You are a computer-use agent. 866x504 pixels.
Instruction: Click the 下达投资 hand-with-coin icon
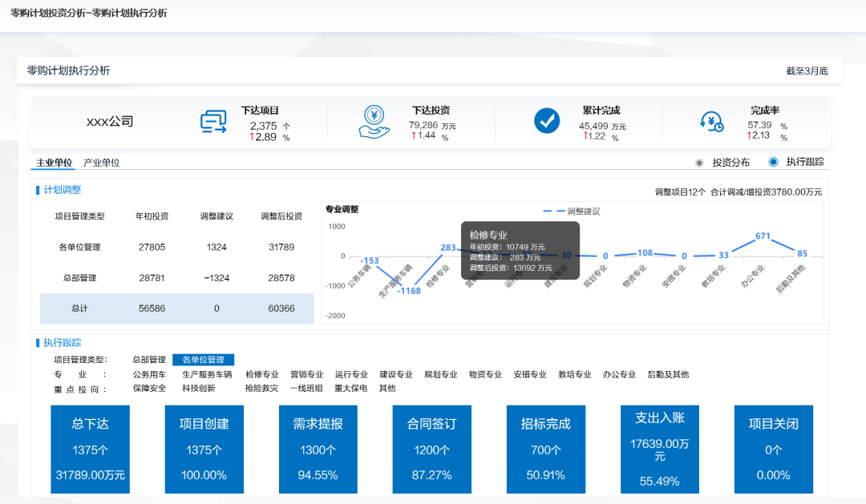tap(374, 122)
